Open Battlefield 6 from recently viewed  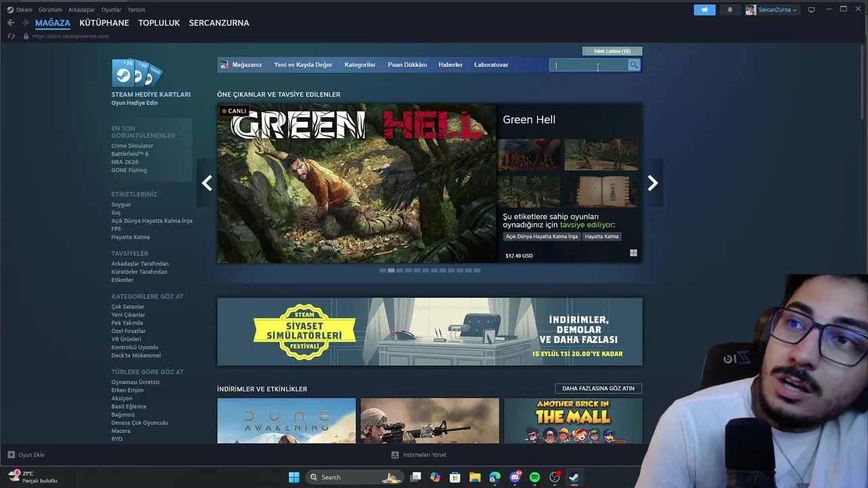click(x=130, y=154)
